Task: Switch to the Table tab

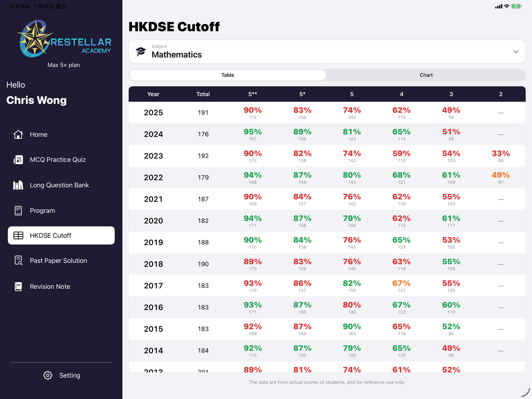Action: tap(228, 75)
